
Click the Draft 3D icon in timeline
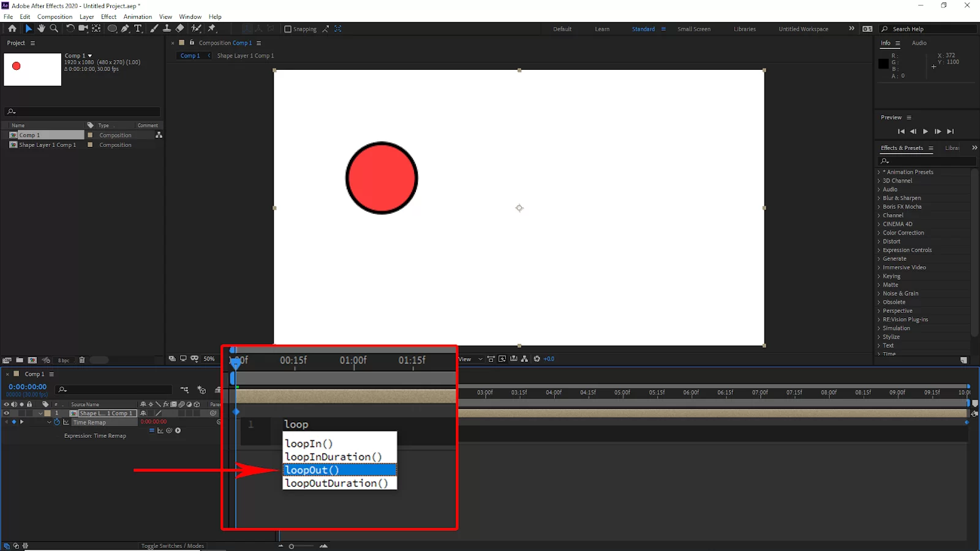pyautogui.click(x=202, y=389)
